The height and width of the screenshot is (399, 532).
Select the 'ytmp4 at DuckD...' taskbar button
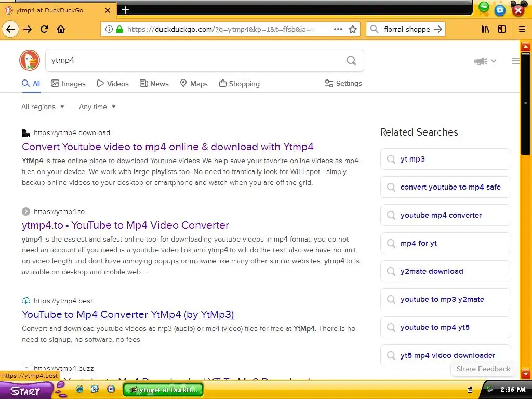tap(163, 390)
